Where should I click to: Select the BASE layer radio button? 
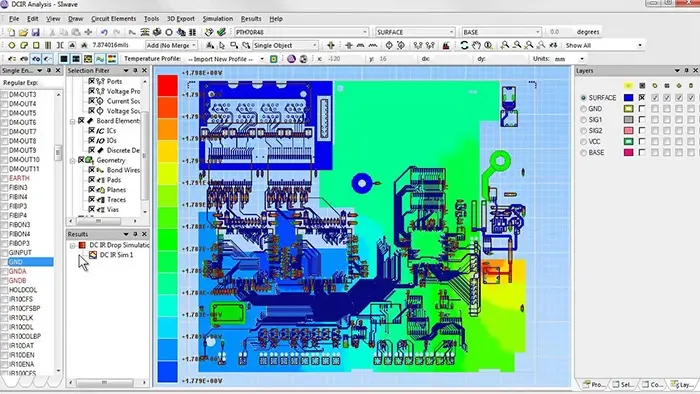click(x=583, y=153)
